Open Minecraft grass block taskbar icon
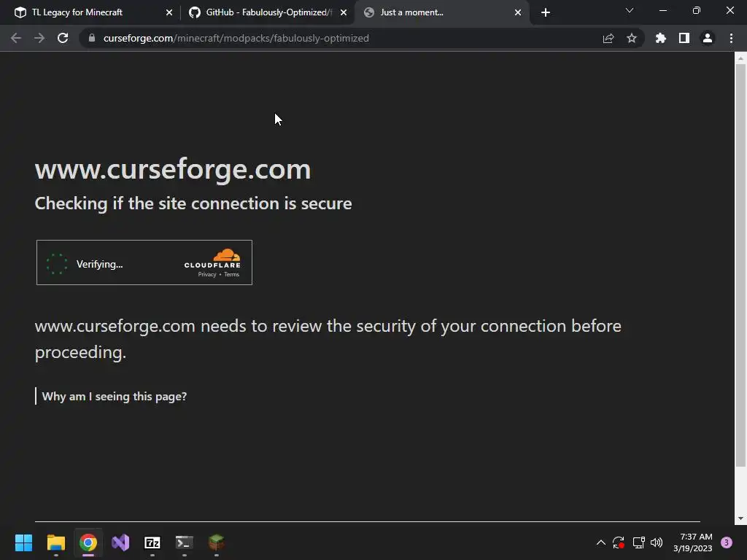The height and width of the screenshot is (560, 747). click(x=216, y=542)
